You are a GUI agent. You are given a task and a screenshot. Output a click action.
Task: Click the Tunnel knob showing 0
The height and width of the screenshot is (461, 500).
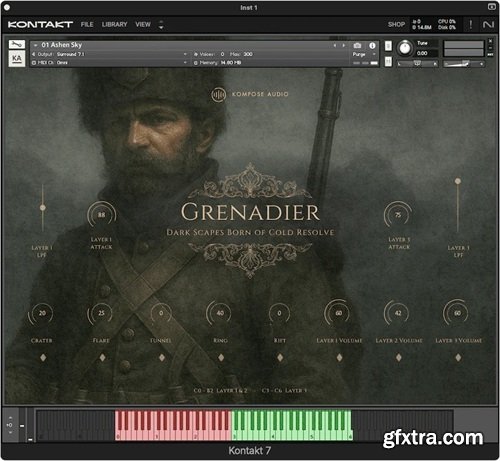pos(161,313)
